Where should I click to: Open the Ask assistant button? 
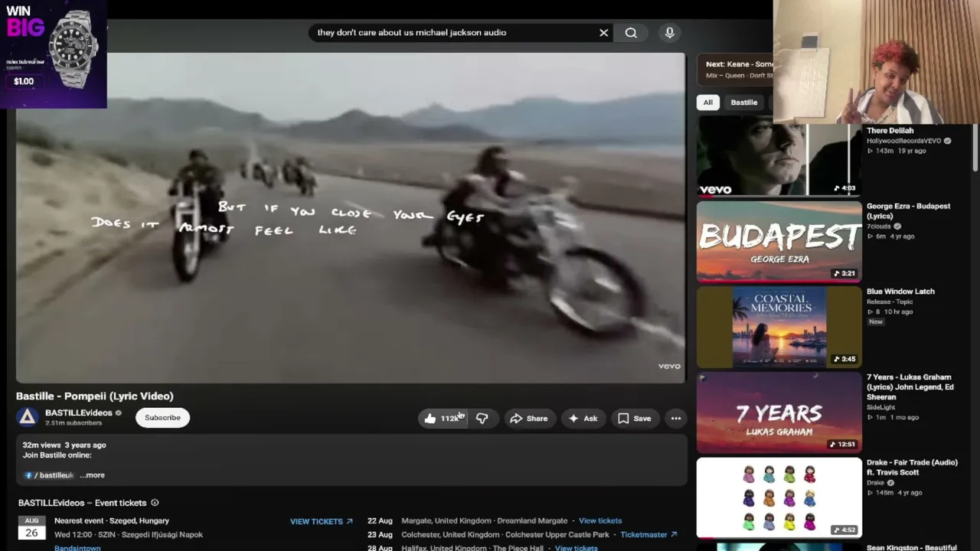click(583, 419)
